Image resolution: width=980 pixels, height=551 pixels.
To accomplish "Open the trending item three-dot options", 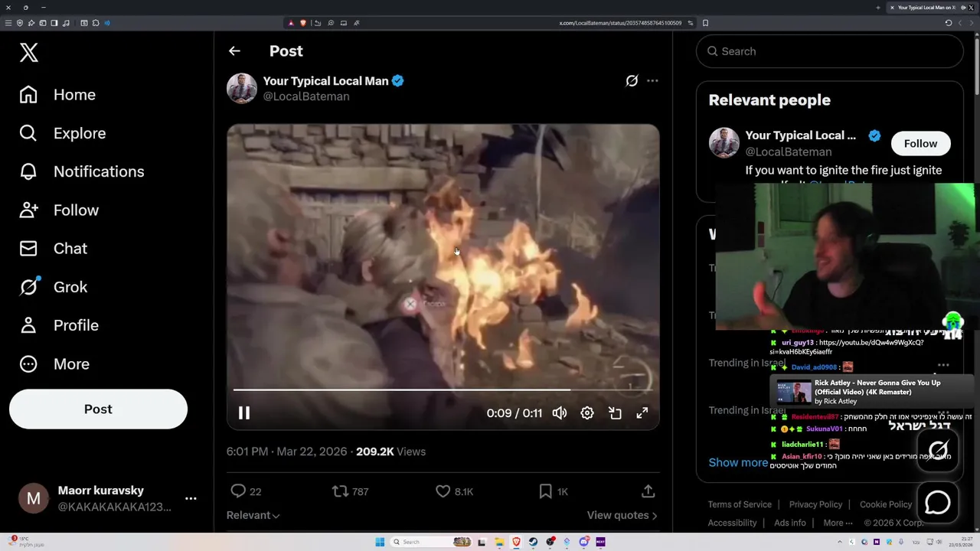I will point(943,366).
